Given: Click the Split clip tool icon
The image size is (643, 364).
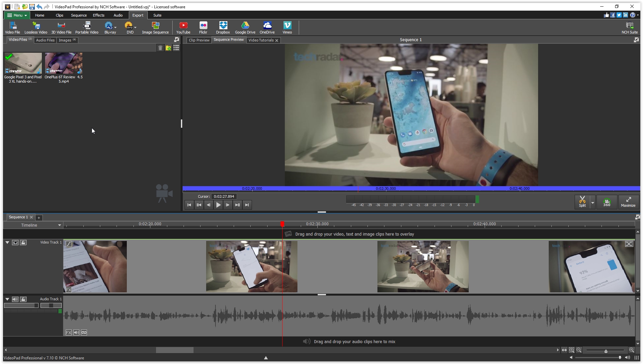Looking at the screenshot, I should [583, 202].
